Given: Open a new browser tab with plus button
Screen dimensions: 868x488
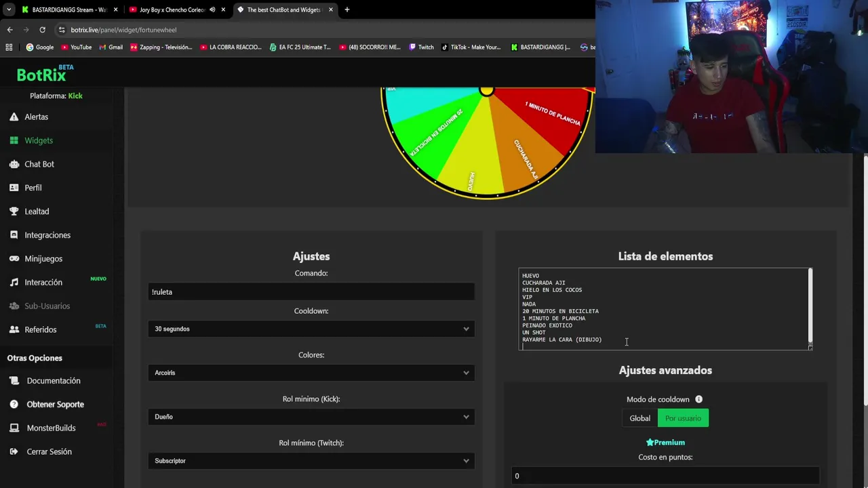Looking at the screenshot, I should click(347, 9).
